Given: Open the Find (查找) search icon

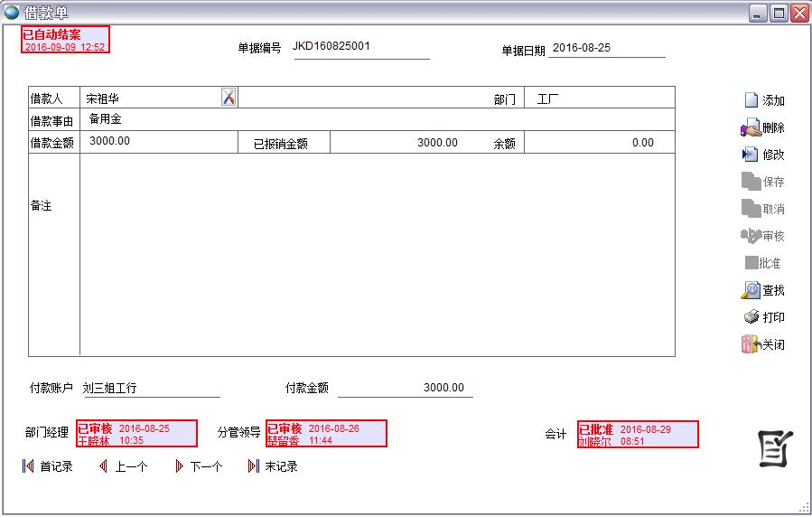Looking at the screenshot, I should click(x=751, y=290).
